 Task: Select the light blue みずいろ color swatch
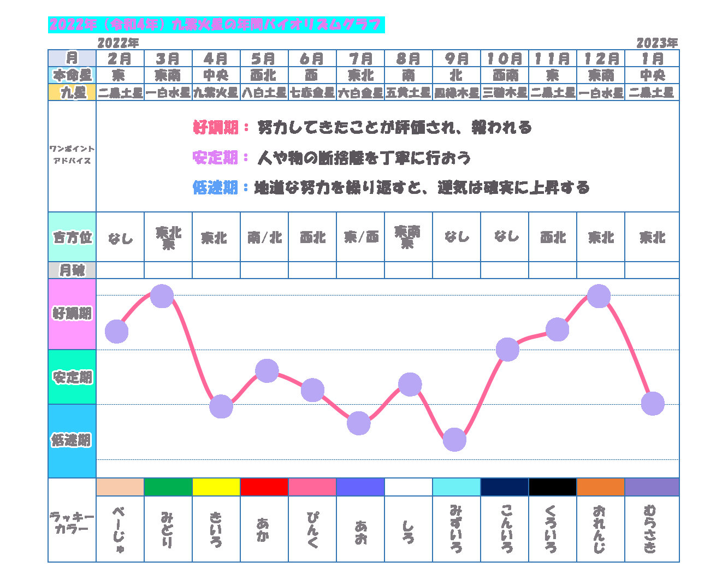[457, 487]
